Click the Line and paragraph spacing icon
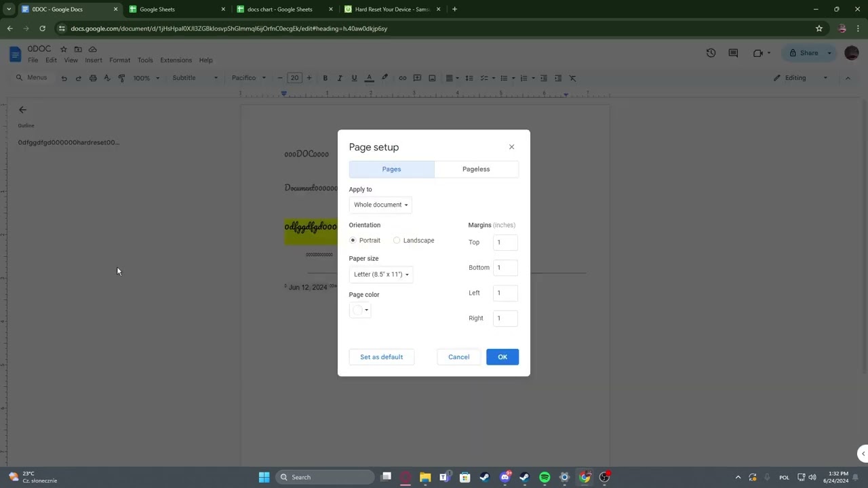 (469, 78)
